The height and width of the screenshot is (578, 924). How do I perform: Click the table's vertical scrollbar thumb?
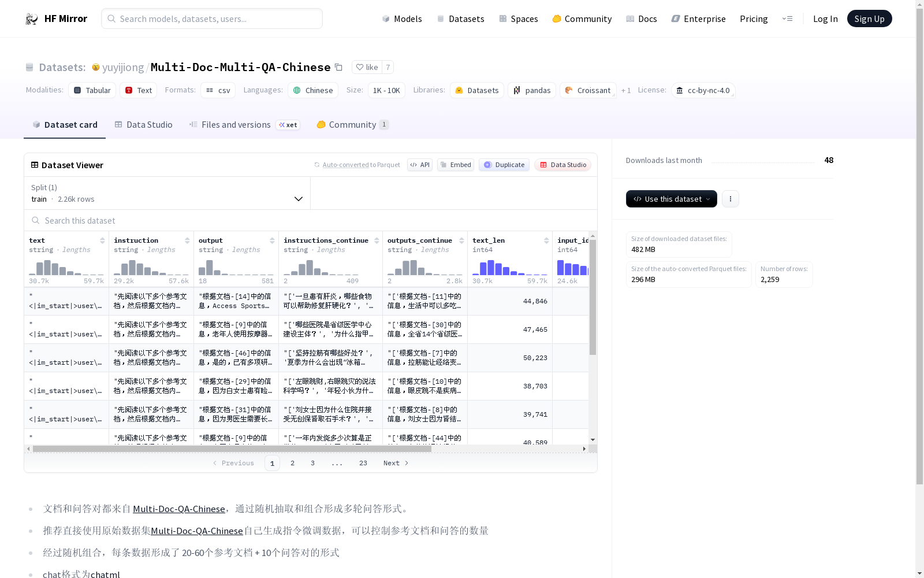tap(593, 297)
